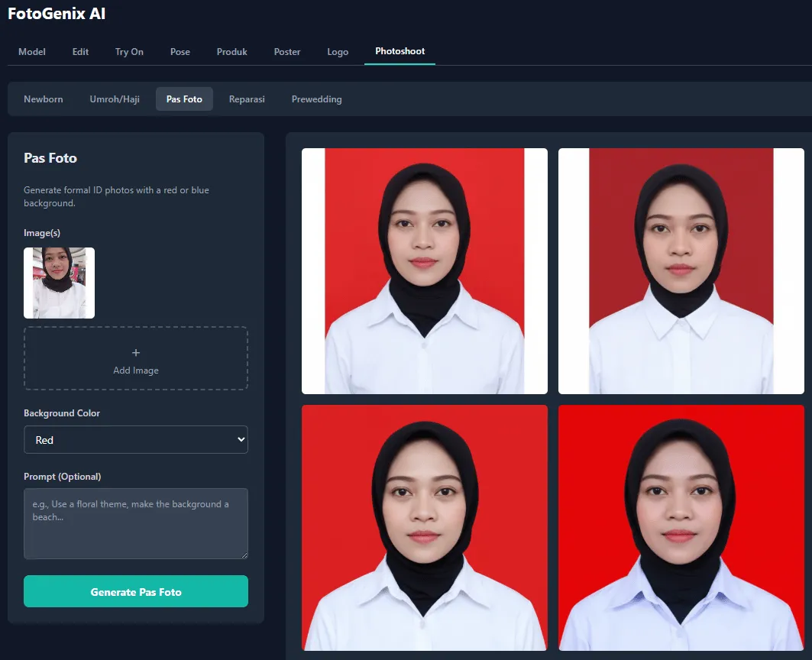Click the uploaded source image thumbnail
This screenshot has height=660, width=812.
pos(60,283)
